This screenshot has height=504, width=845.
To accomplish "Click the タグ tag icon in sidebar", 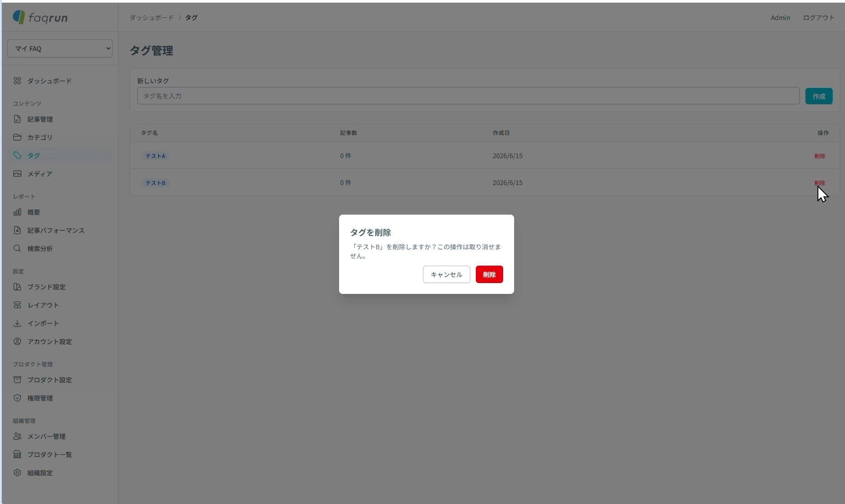I will coord(17,155).
